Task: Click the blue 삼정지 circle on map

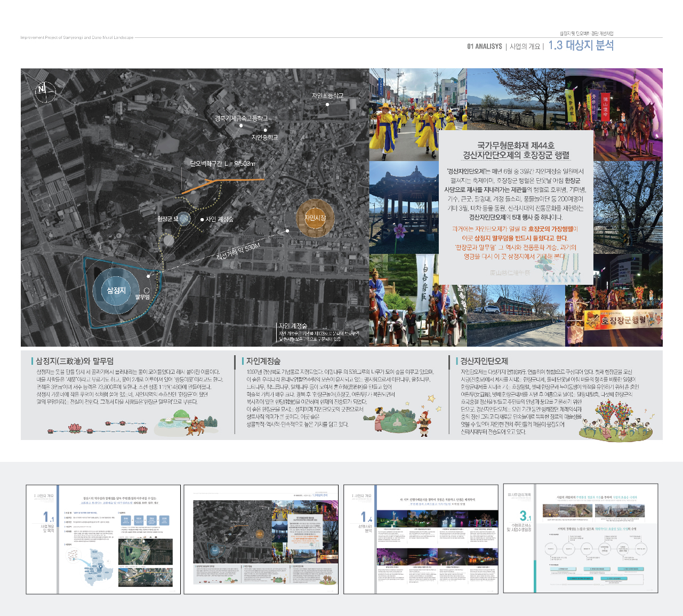Action: pos(116,291)
